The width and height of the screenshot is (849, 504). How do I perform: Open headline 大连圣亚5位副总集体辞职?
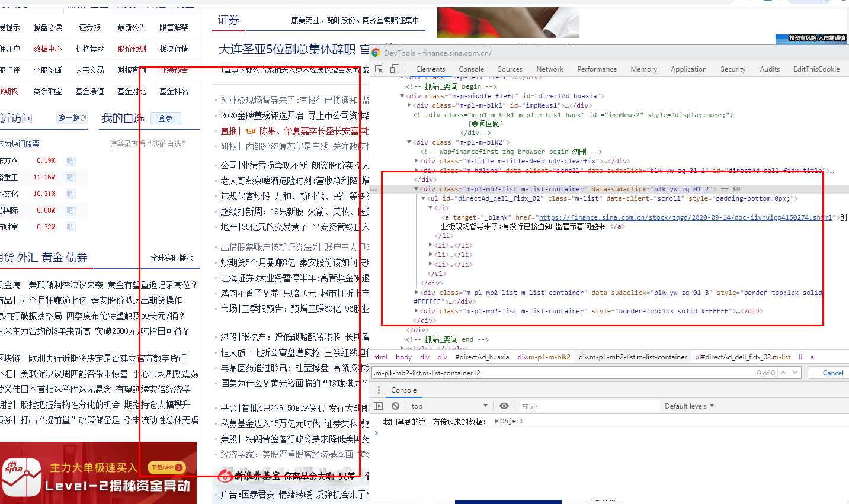[x=287, y=50]
